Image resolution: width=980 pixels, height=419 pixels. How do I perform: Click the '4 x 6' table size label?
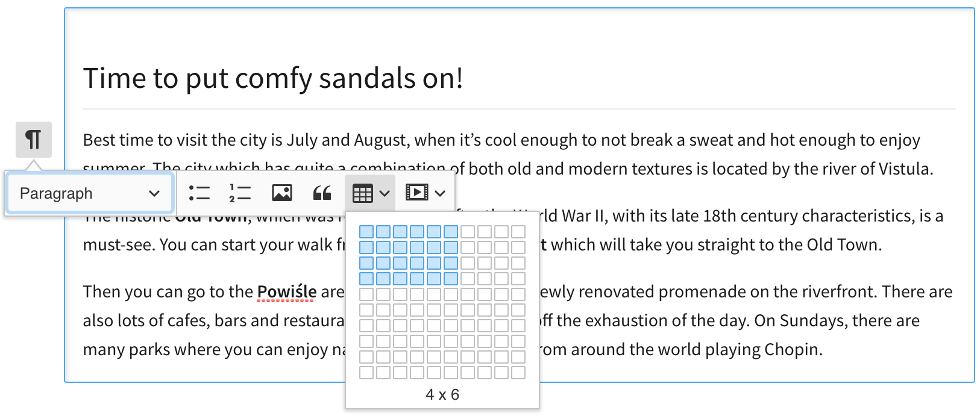[442, 395]
